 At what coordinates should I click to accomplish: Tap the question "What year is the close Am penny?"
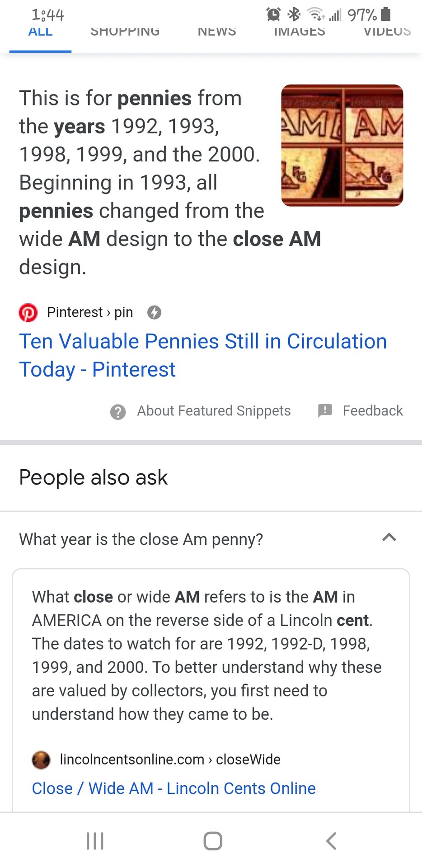(141, 539)
